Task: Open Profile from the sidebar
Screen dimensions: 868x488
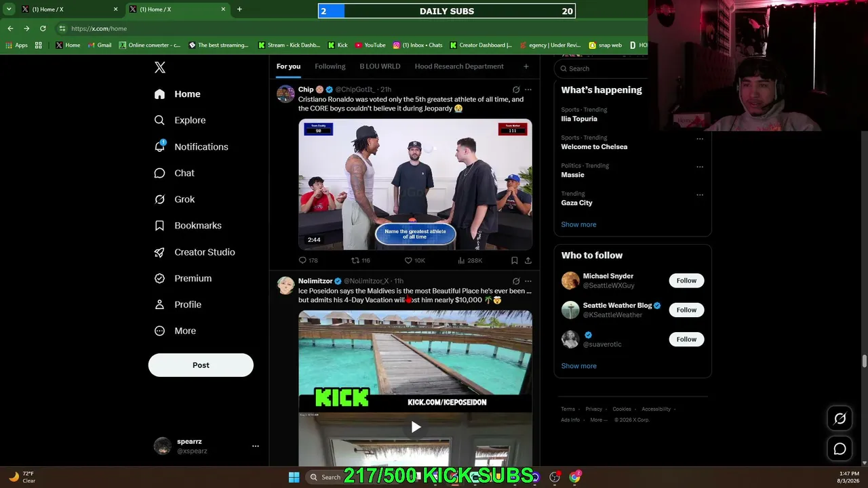Action: click(x=178, y=305)
